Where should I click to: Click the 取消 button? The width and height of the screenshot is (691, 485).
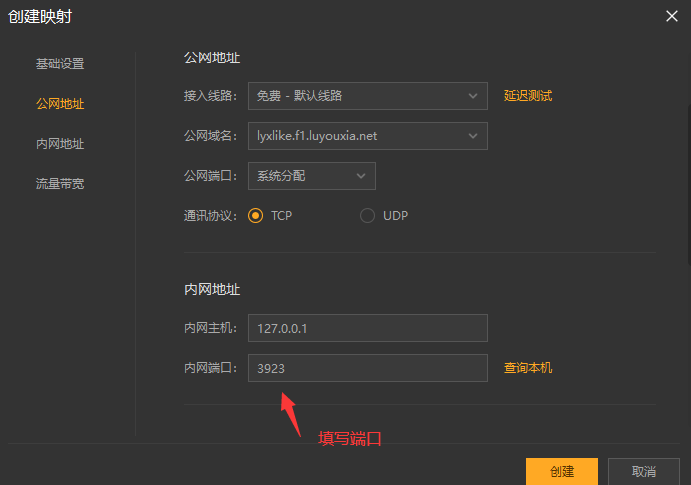pyautogui.click(x=643, y=471)
